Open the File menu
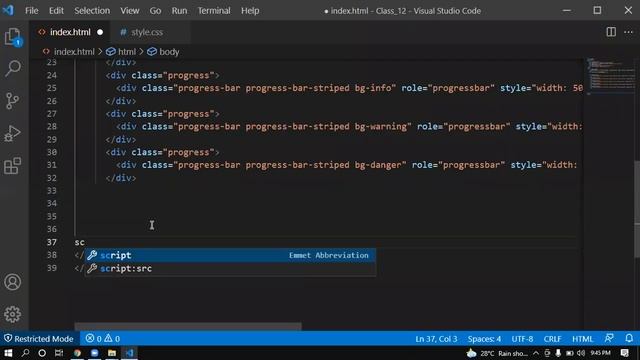640x360 pixels. tap(31, 11)
